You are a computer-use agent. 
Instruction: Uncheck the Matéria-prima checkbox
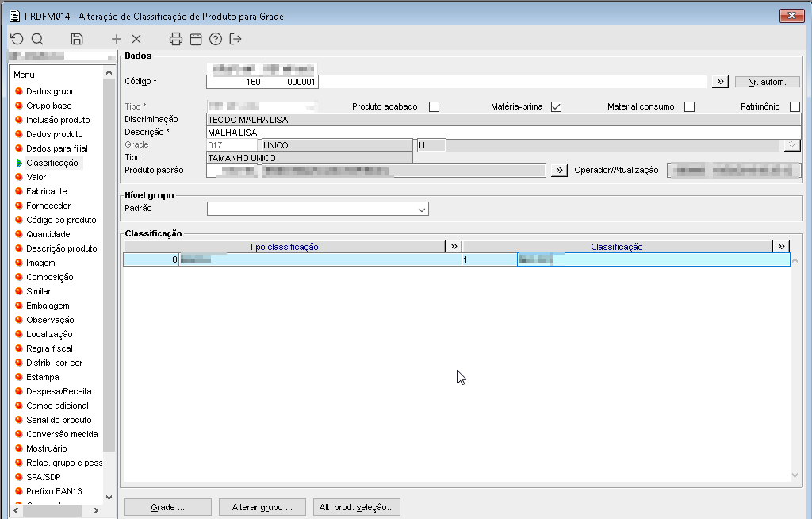click(x=556, y=106)
